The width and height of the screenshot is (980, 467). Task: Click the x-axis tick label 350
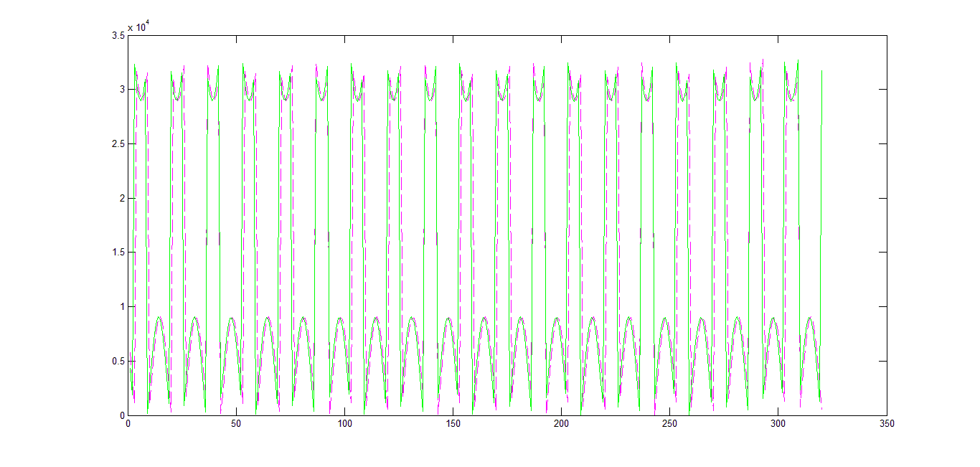887,424
